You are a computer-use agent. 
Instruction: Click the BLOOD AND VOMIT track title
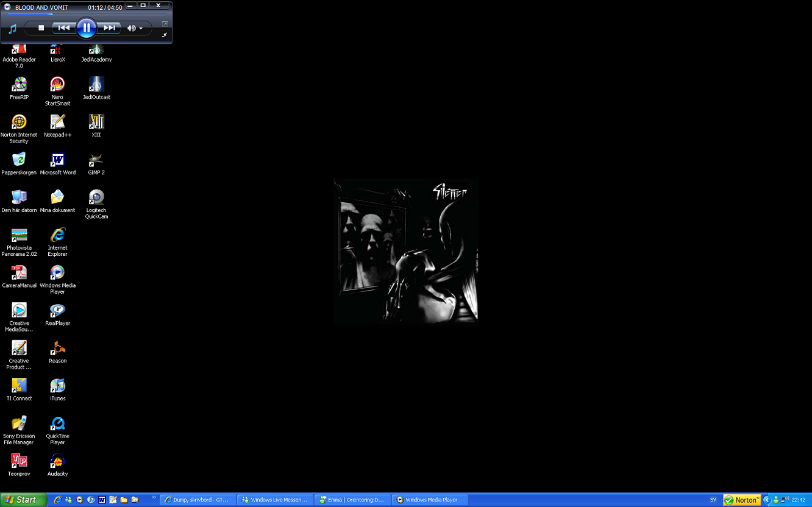point(42,7)
